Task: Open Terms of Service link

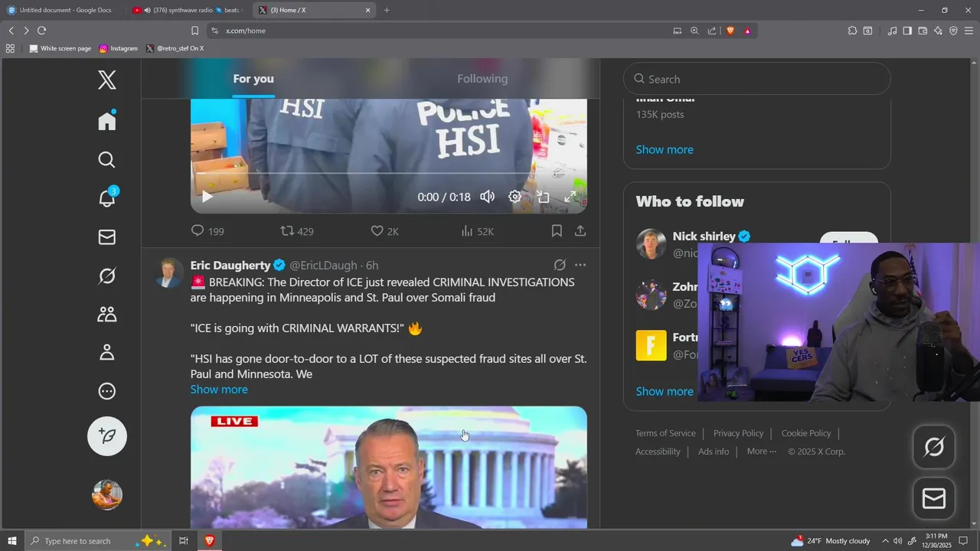Action: click(665, 433)
